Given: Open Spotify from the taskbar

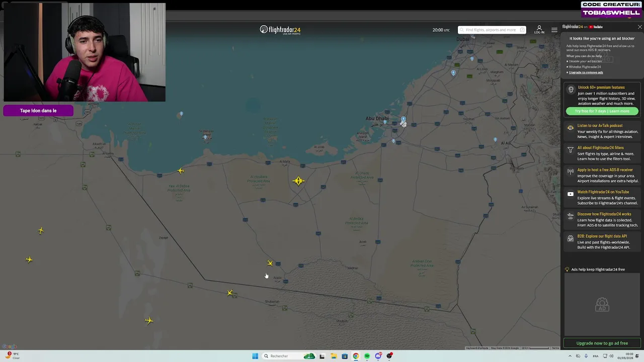Looking at the screenshot, I should click(x=367, y=356).
